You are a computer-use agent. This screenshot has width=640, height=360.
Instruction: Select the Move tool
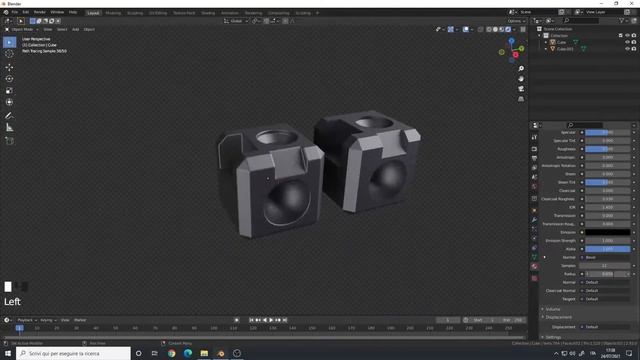pyautogui.click(x=9, y=67)
